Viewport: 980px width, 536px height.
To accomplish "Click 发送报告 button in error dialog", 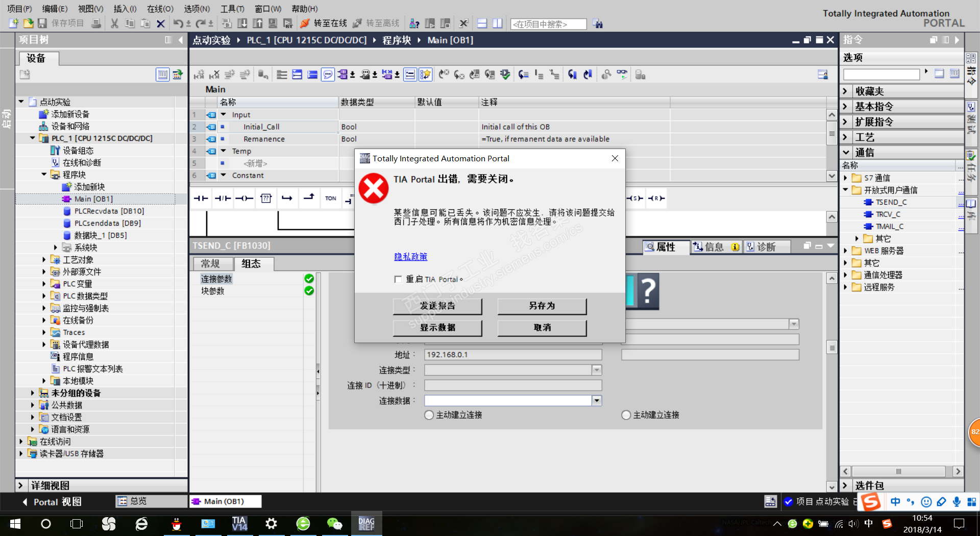I will (x=437, y=306).
